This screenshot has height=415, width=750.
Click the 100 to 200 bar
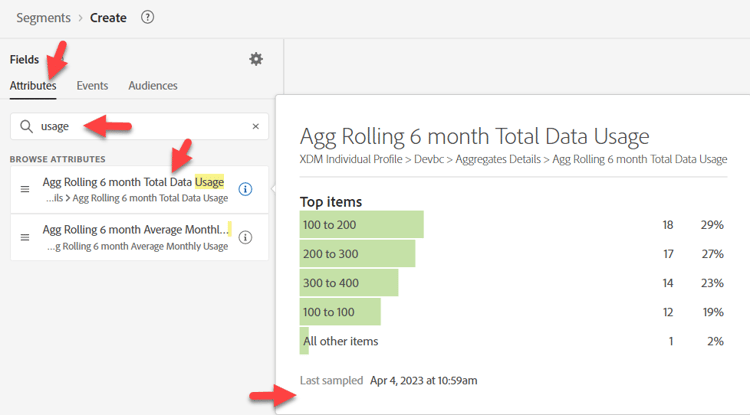point(362,225)
